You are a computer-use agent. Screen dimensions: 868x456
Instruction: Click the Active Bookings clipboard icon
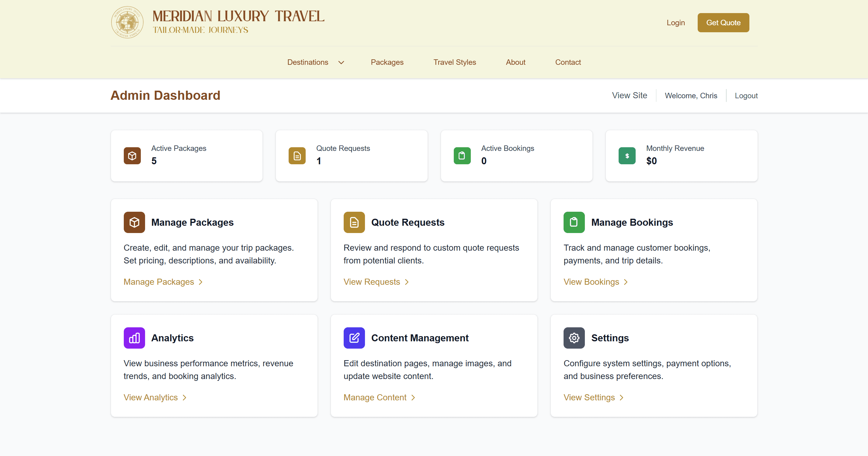[x=462, y=156]
